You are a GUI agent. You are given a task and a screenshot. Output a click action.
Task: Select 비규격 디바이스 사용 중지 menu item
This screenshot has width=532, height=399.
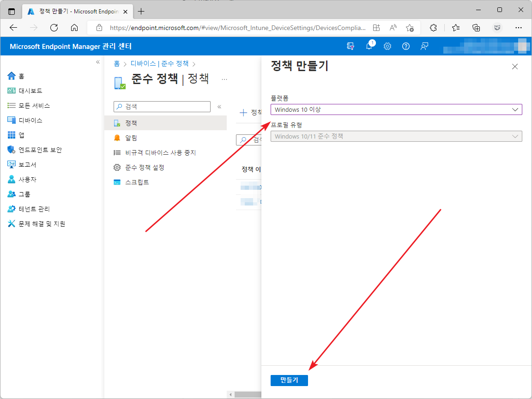click(x=166, y=153)
